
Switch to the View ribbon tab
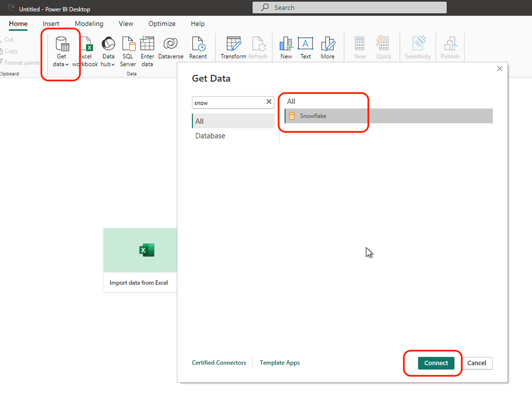coord(126,24)
